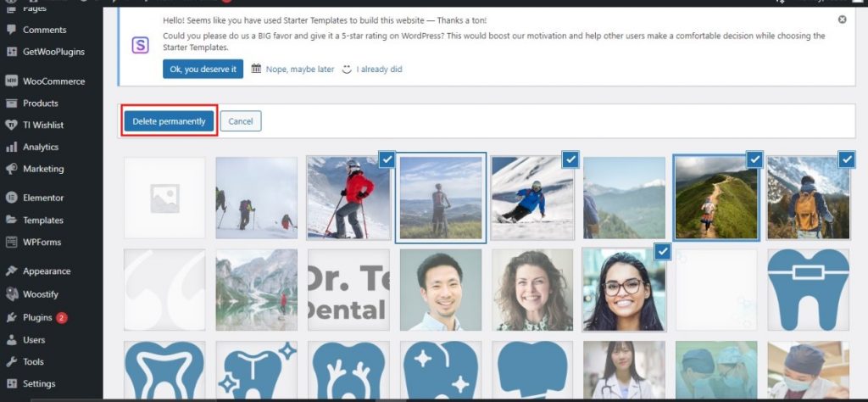
Task: Select the female doctor with stethoscope thumbnail
Action: [x=625, y=370]
